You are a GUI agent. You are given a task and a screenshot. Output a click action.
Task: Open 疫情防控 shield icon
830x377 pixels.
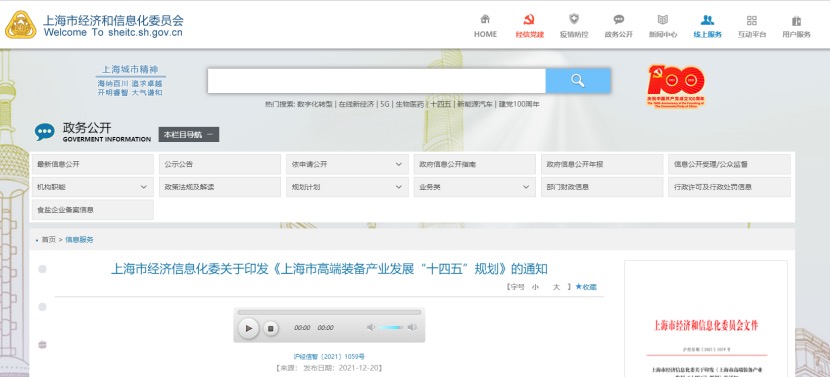[x=574, y=20]
